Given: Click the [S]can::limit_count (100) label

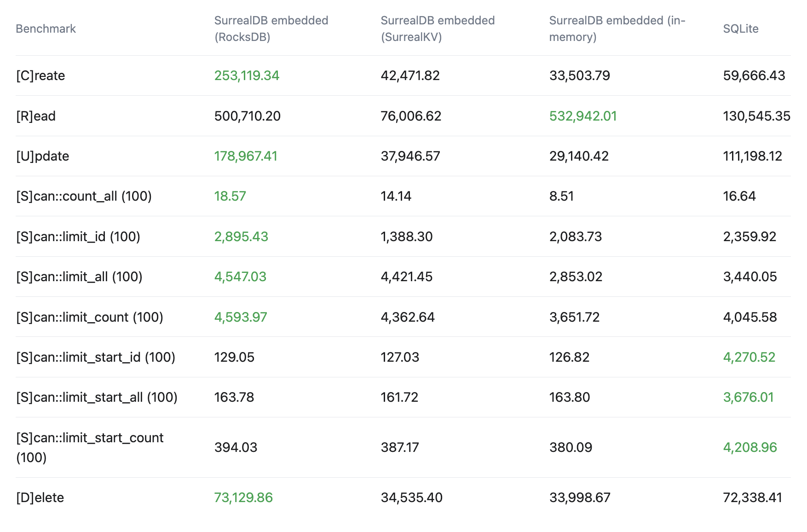Looking at the screenshot, I should pos(90,317).
